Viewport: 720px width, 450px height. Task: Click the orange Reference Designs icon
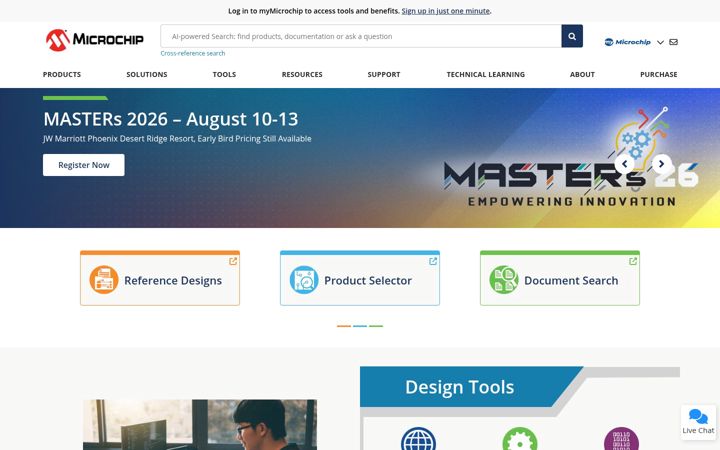(104, 280)
